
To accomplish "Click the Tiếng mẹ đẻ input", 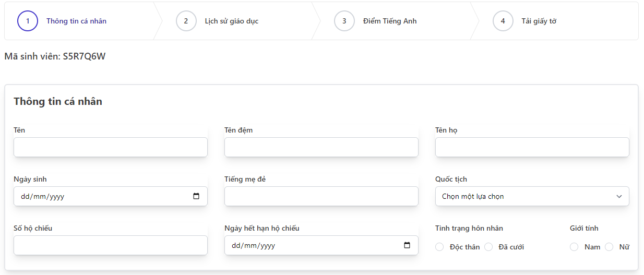I will (x=321, y=196).
